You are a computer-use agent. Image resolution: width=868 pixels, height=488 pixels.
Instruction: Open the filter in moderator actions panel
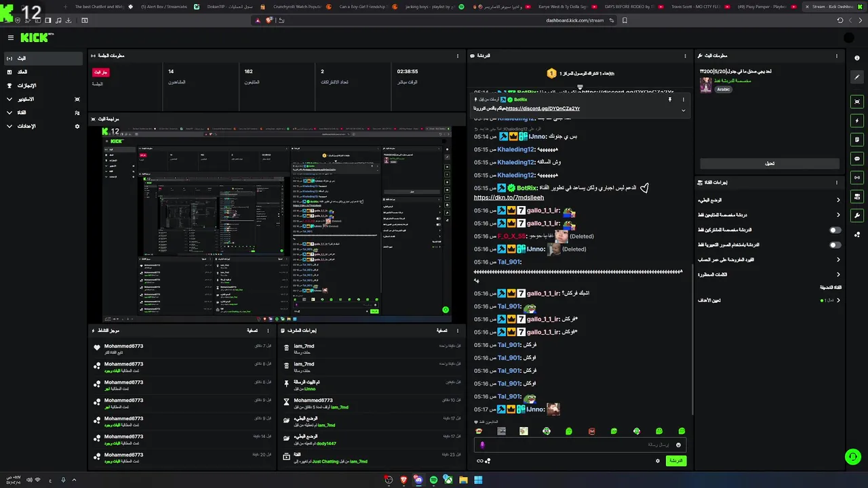pyautogui.click(x=441, y=331)
